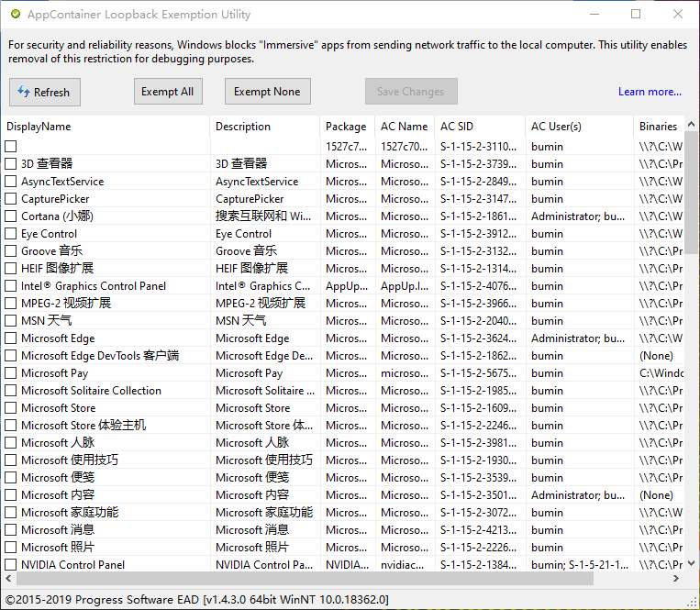Tick Microsoft Edge DevTools 客户端 checkbox
The height and width of the screenshot is (610, 700).
coord(11,355)
